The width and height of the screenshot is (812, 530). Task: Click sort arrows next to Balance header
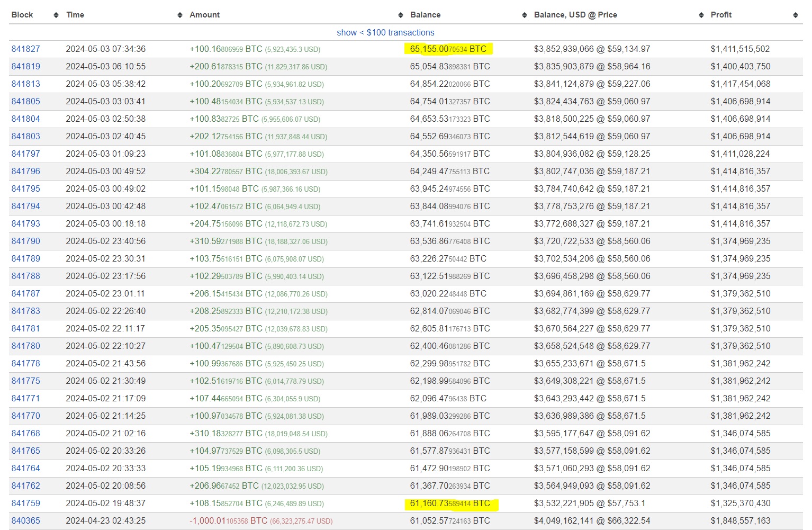525,15
